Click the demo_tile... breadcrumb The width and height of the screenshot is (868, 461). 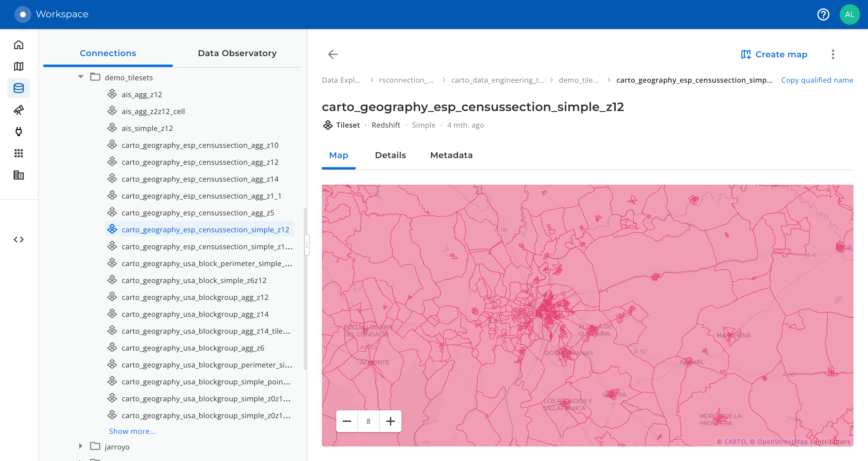tap(579, 80)
